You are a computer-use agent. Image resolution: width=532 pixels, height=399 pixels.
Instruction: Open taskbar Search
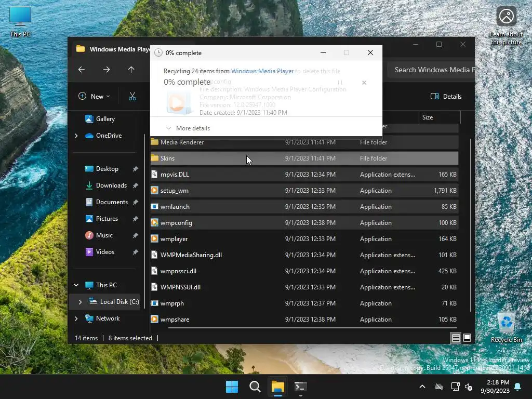coord(255,387)
